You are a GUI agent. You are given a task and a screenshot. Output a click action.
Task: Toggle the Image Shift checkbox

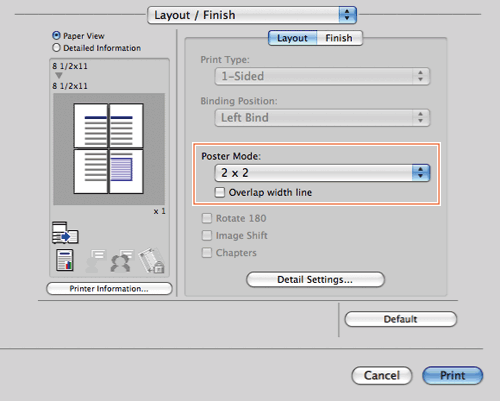[207, 235]
